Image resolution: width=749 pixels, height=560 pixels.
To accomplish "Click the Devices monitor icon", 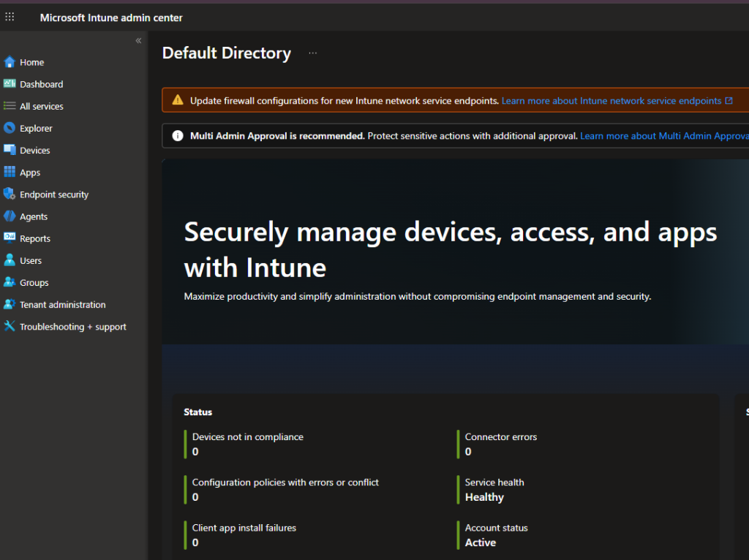I will (10, 150).
